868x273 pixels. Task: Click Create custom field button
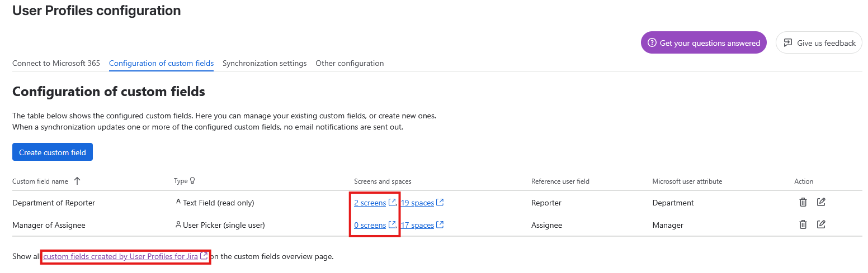coord(53,152)
